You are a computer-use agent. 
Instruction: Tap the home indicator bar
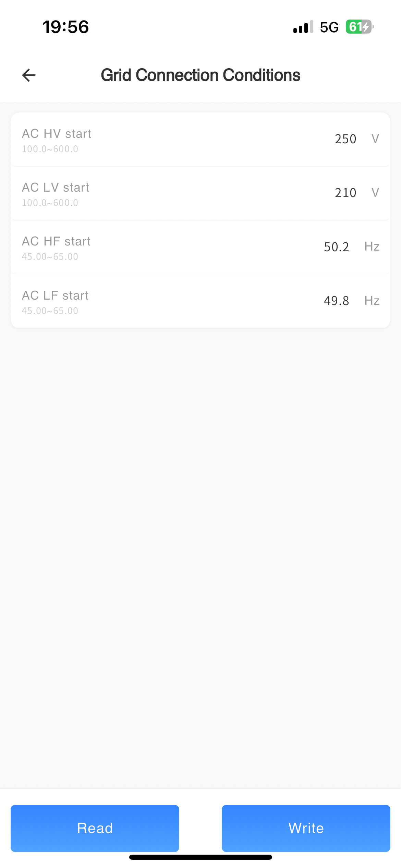pyautogui.click(x=200, y=857)
